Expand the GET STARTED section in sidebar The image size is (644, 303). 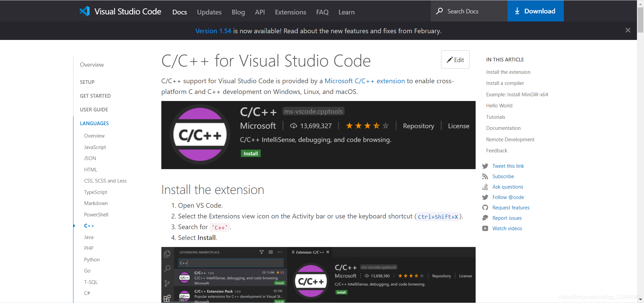point(95,96)
